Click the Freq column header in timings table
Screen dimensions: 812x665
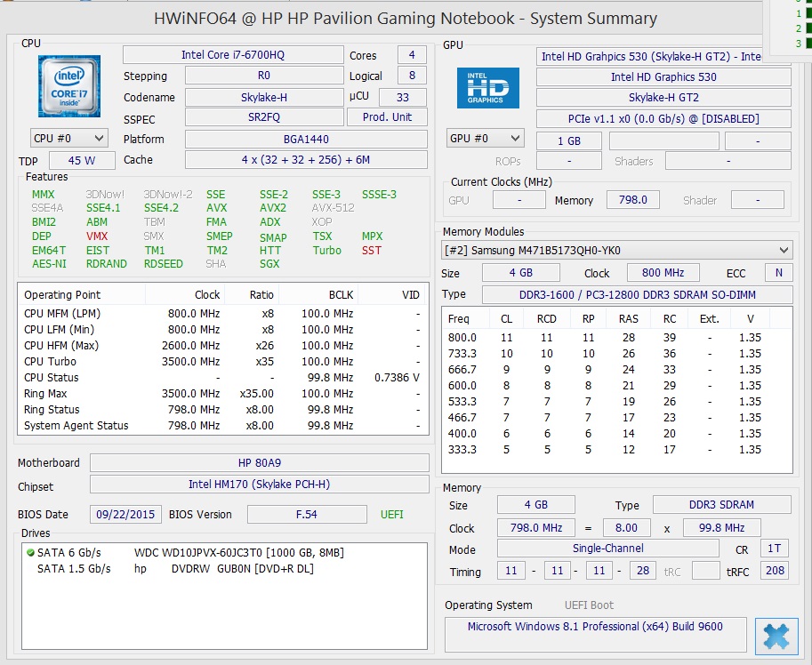pos(459,319)
